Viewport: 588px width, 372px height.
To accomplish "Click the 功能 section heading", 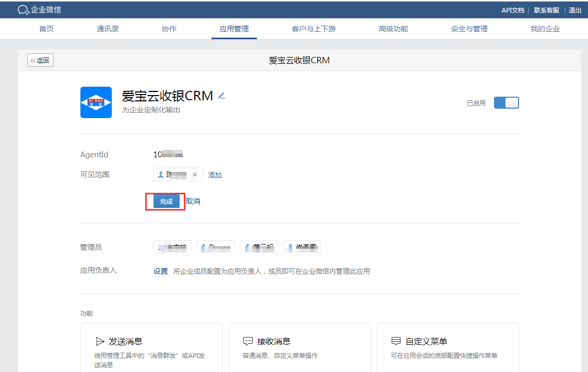I will [x=87, y=313].
